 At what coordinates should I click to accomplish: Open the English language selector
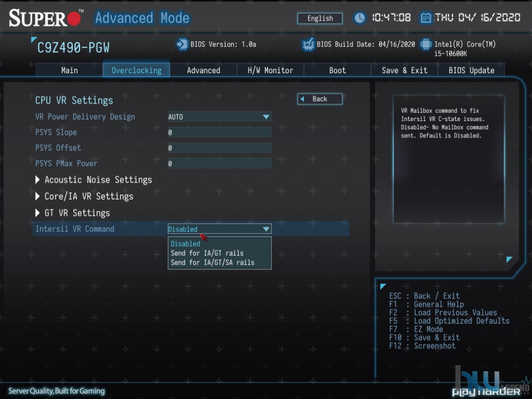click(x=320, y=18)
